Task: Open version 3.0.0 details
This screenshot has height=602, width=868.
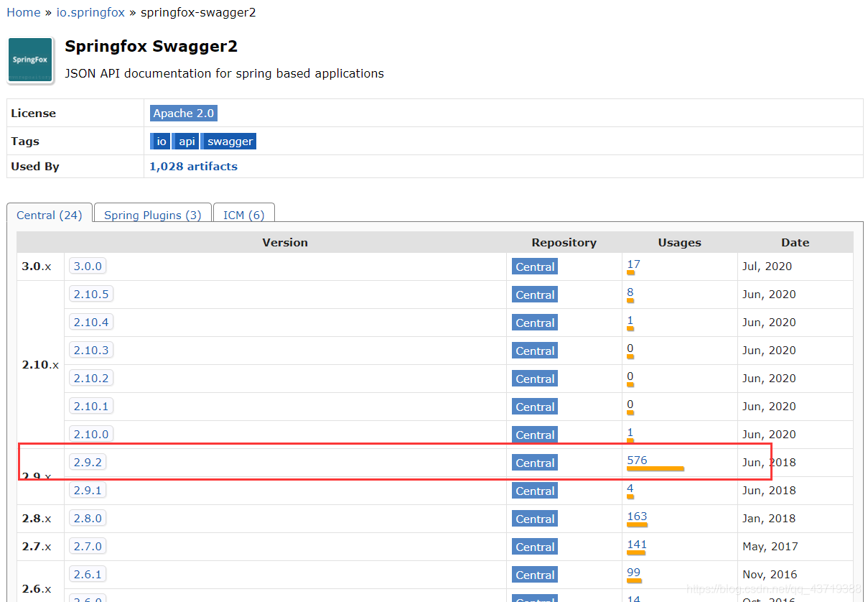Action: [87, 266]
